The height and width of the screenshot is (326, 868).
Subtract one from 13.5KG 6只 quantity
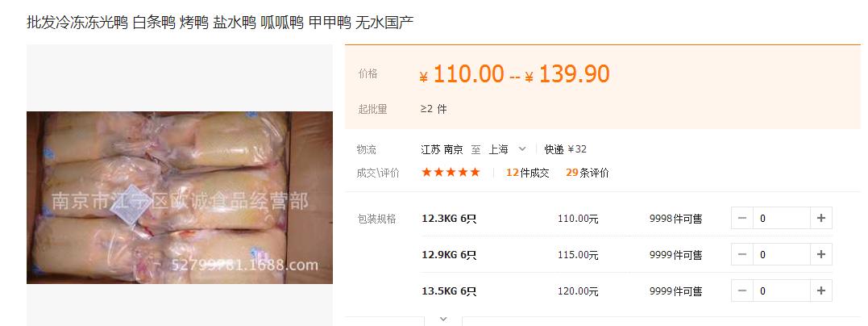coord(742,290)
